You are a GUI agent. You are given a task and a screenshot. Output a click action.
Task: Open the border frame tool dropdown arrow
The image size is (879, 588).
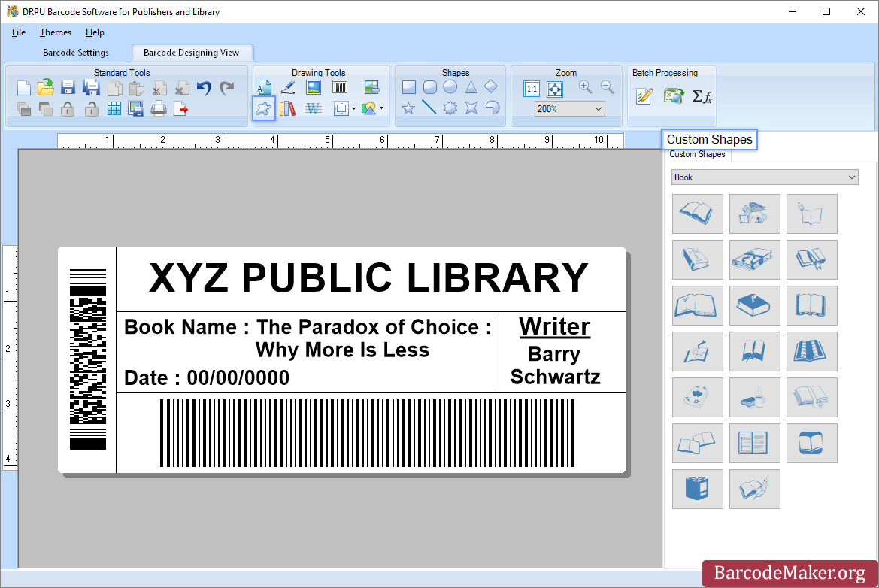point(353,109)
